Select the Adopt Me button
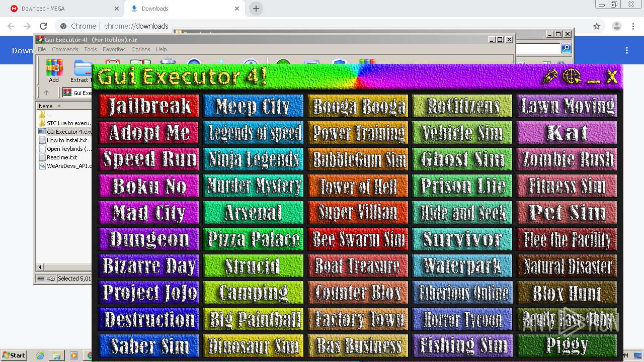Image resolution: width=644 pixels, height=362 pixels. coord(149,133)
